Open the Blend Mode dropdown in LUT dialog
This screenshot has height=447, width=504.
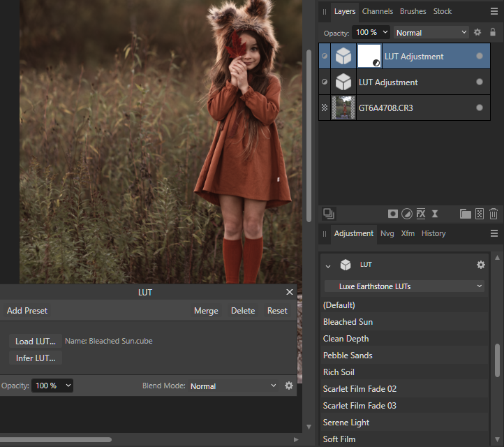(233, 386)
